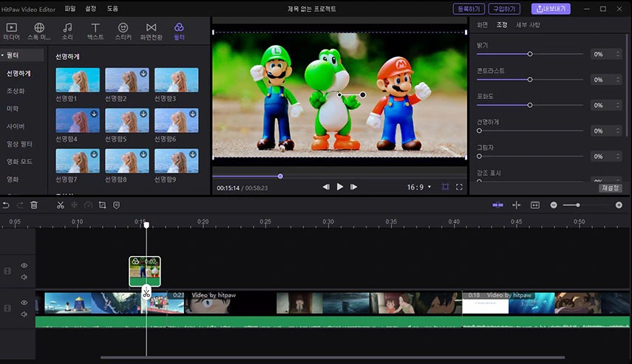Open the 16:9 aspect ratio dropdown

pyautogui.click(x=419, y=188)
